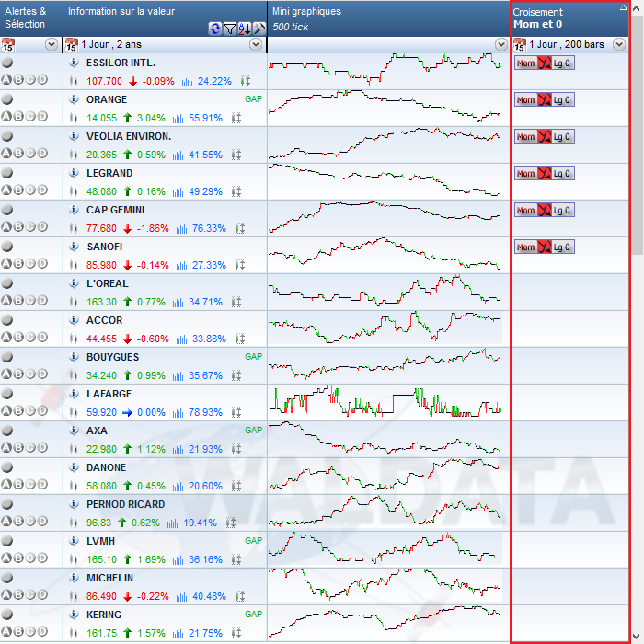Image resolution: width=644 pixels, height=644 pixels.
Task: Toggle alert A for L'OREAL
Action: click(6, 300)
